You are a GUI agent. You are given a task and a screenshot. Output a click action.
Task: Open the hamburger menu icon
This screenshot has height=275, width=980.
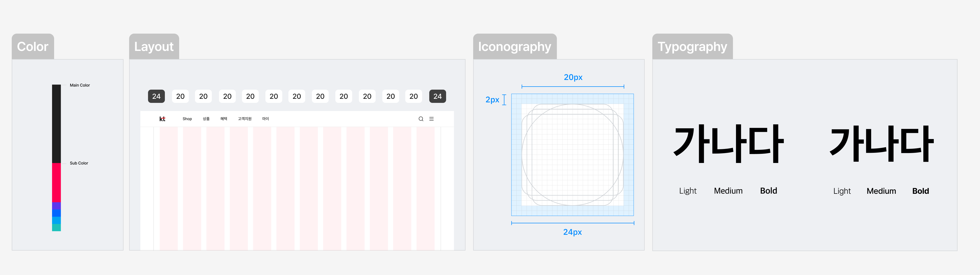coord(431,119)
